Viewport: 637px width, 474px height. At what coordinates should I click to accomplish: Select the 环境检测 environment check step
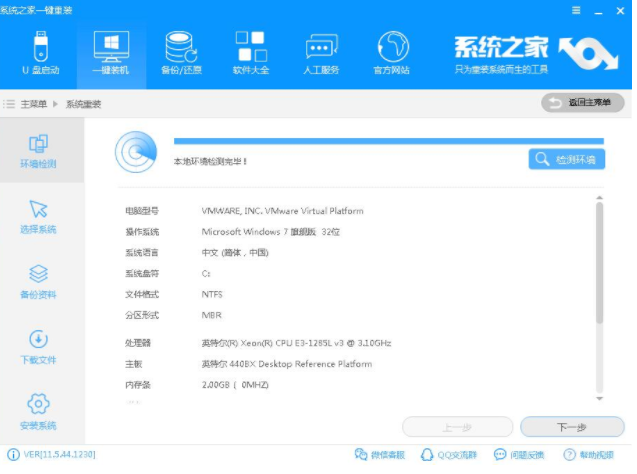39,151
